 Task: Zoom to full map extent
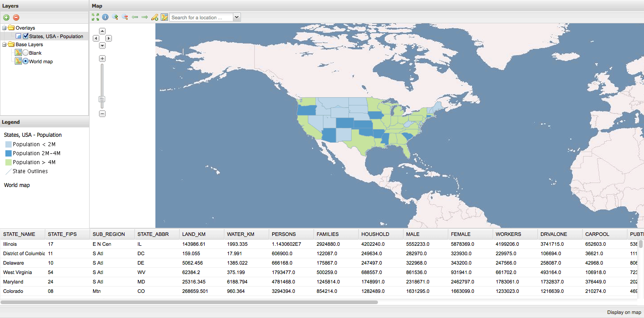point(95,17)
